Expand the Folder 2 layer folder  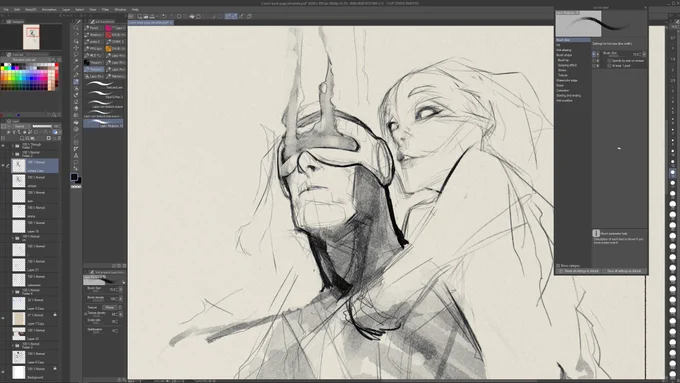click(13, 154)
